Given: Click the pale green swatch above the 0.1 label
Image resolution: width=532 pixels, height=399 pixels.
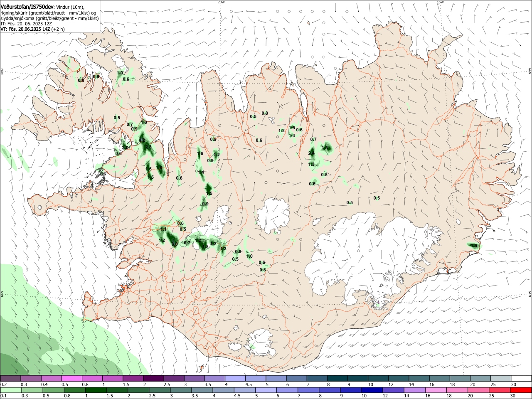Looking at the screenshot, I should tap(11, 390).
